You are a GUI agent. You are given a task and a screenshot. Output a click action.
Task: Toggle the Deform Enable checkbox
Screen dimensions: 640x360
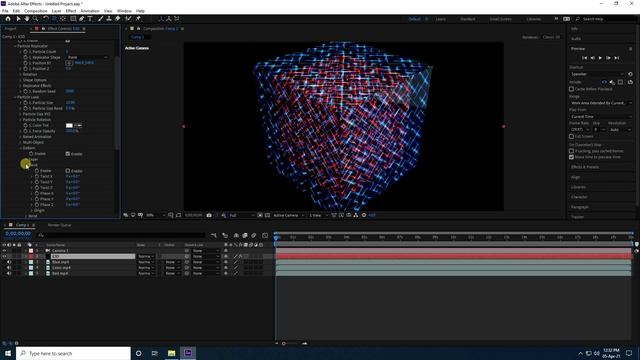coord(68,154)
